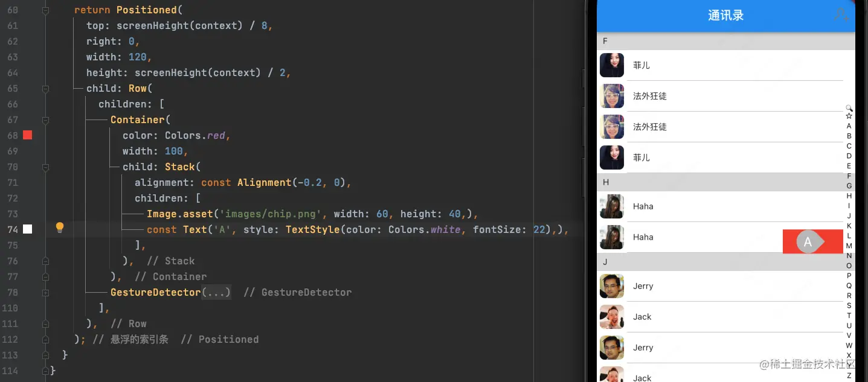
Task: Click the first Jack contact avatar
Action: tap(612, 317)
